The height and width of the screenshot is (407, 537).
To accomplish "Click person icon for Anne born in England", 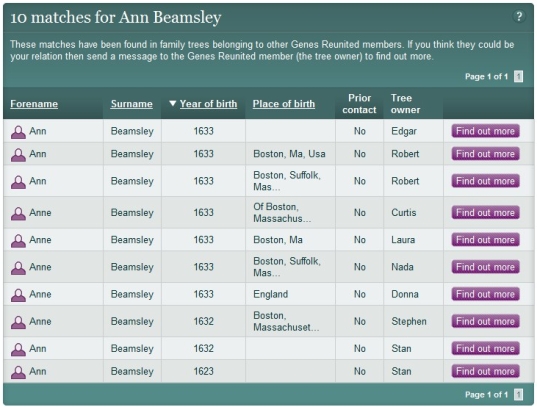I will click(18, 295).
